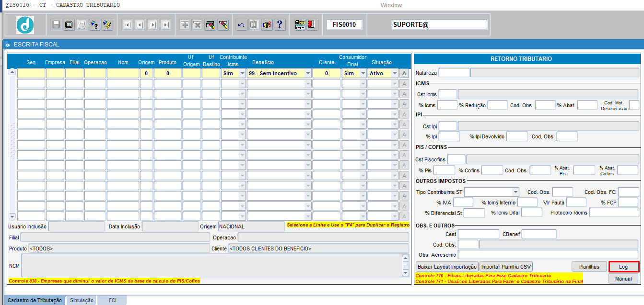644x305 pixels.
Task: Click the Enter Query flashlight with question mark
Action: tap(94, 25)
